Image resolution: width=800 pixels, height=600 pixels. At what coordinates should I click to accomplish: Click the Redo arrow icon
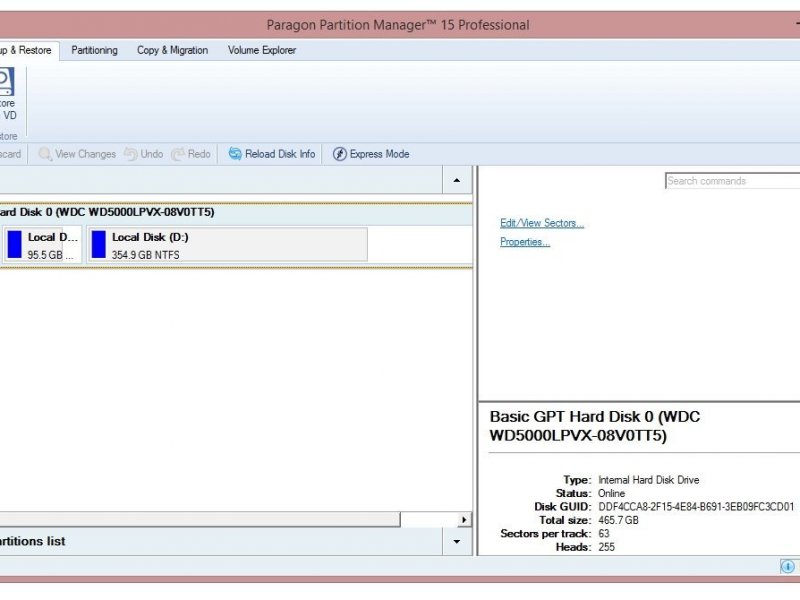[x=178, y=154]
